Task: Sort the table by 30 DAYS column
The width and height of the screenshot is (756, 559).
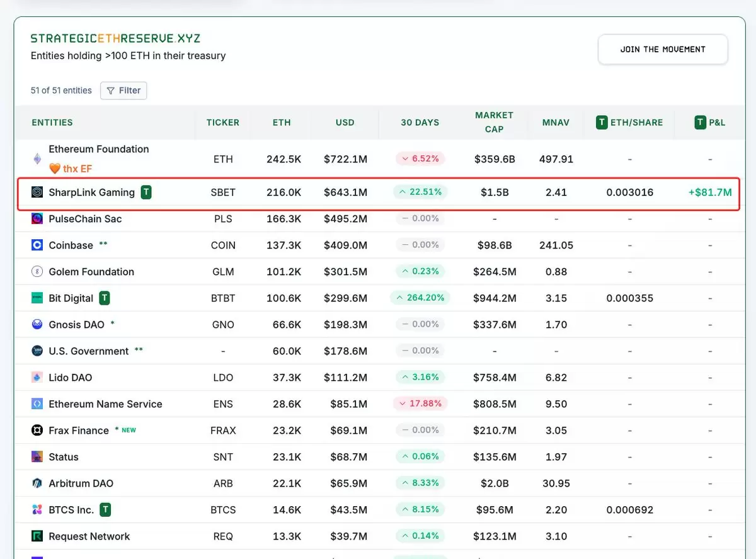Action: point(420,122)
